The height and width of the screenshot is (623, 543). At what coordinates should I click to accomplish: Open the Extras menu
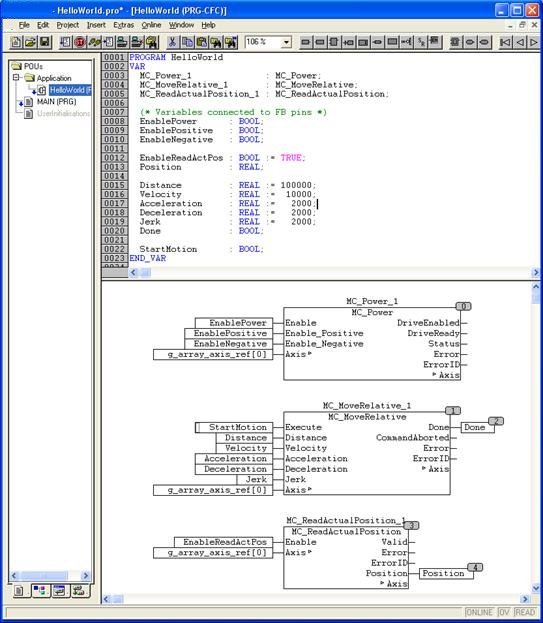coord(124,25)
